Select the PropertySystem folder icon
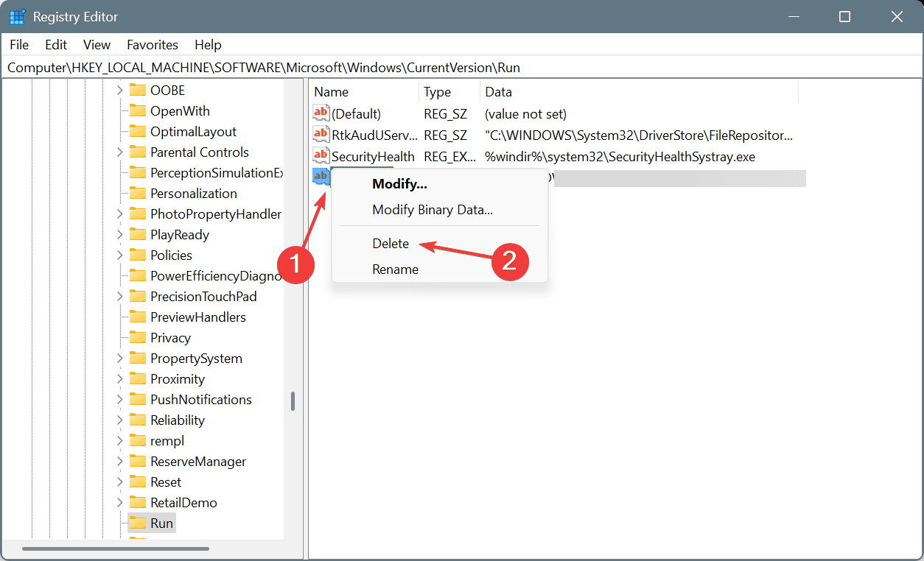Viewport: 924px width, 561px height. click(x=137, y=359)
